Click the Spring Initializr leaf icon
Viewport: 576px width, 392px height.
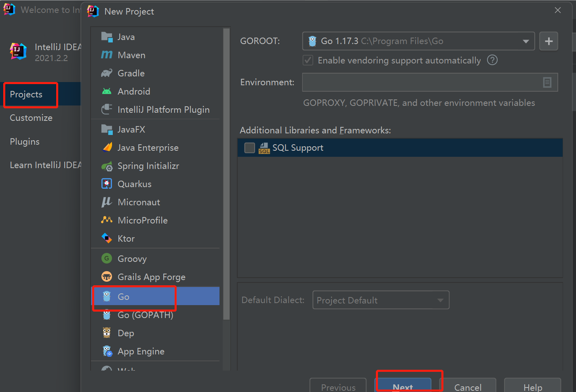107,166
